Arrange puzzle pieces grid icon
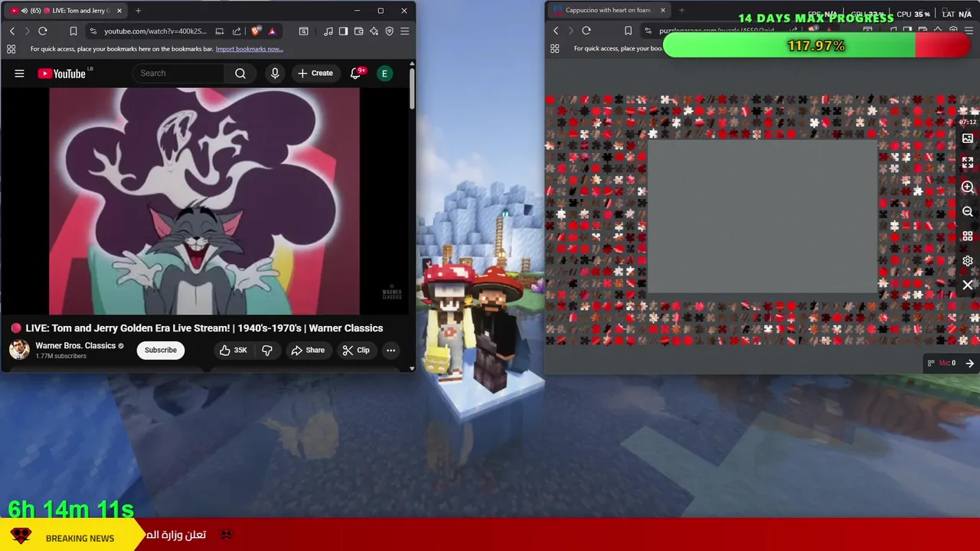Image resolution: width=980 pixels, height=551 pixels. pyautogui.click(x=968, y=236)
